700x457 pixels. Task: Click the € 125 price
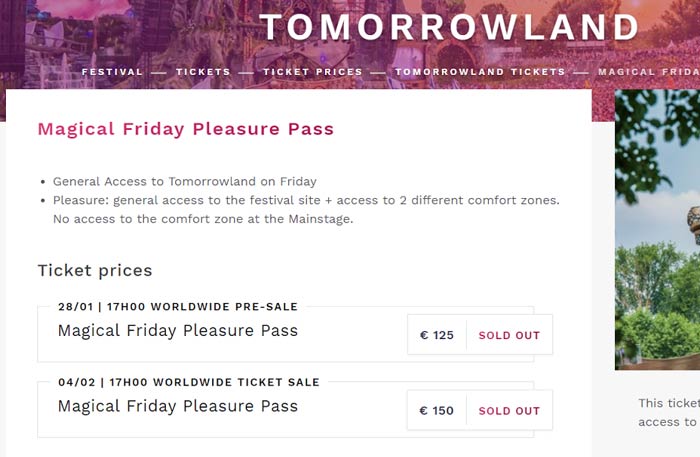(437, 335)
